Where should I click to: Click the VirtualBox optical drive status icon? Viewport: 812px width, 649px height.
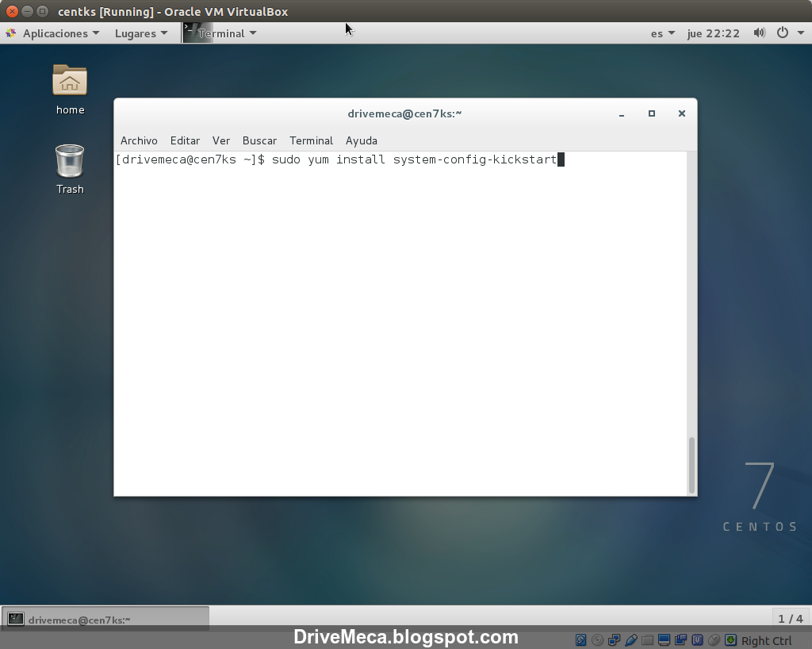(597, 640)
